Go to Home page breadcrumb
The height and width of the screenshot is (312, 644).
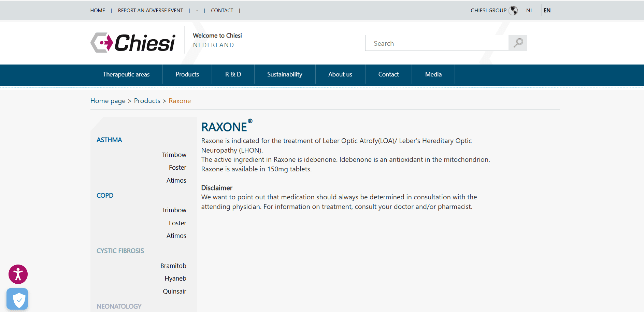[x=108, y=101]
